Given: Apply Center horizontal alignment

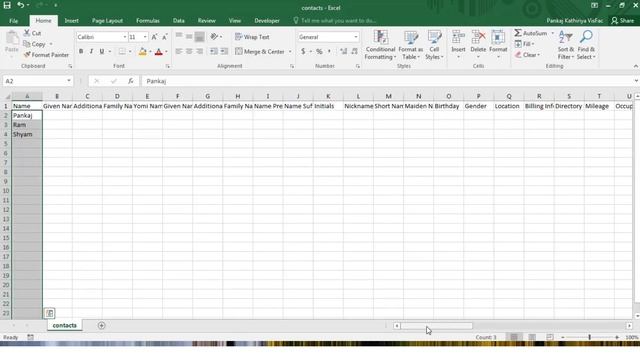Looking at the screenshot, I should pyautogui.click(x=189, y=51).
